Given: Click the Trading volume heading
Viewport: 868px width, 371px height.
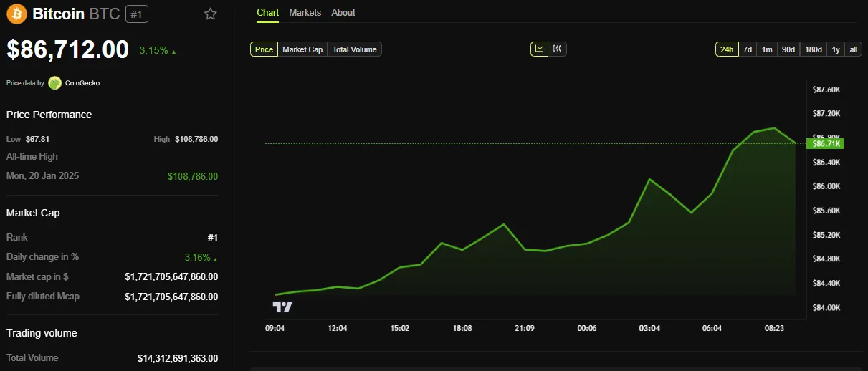Looking at the screenshot, I should (42, 333).
